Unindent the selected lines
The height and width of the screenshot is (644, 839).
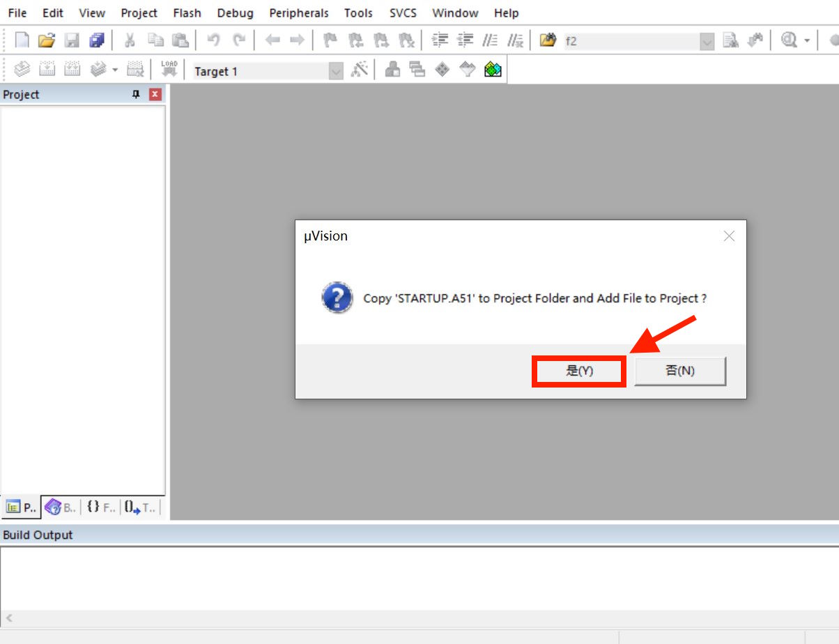[x=465, y=40]
